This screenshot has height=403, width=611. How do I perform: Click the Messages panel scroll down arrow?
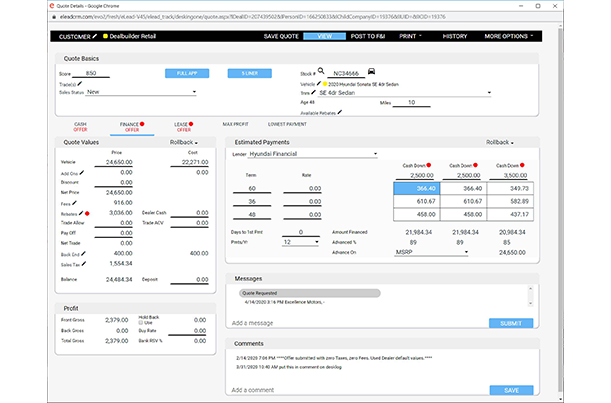(530, 303)
